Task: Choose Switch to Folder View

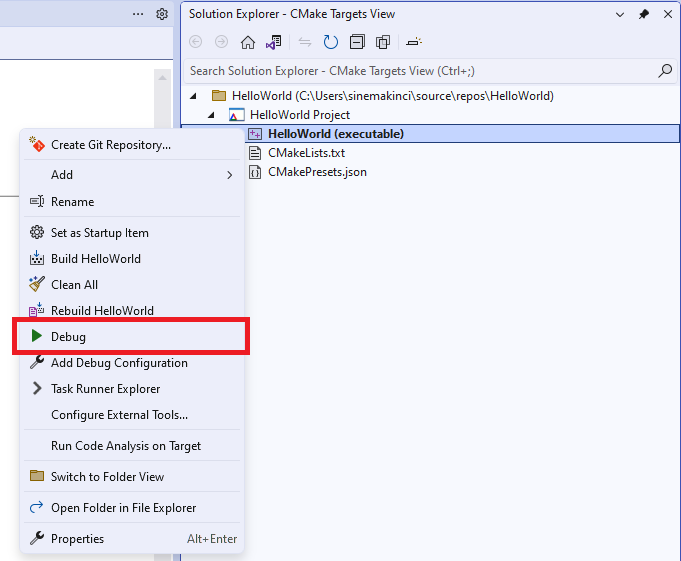Action: coord(132,477)
